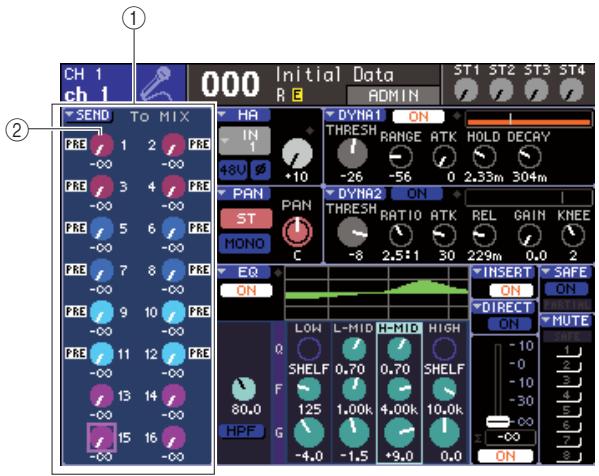Click the EQ response curve graph

click(377, 293)
